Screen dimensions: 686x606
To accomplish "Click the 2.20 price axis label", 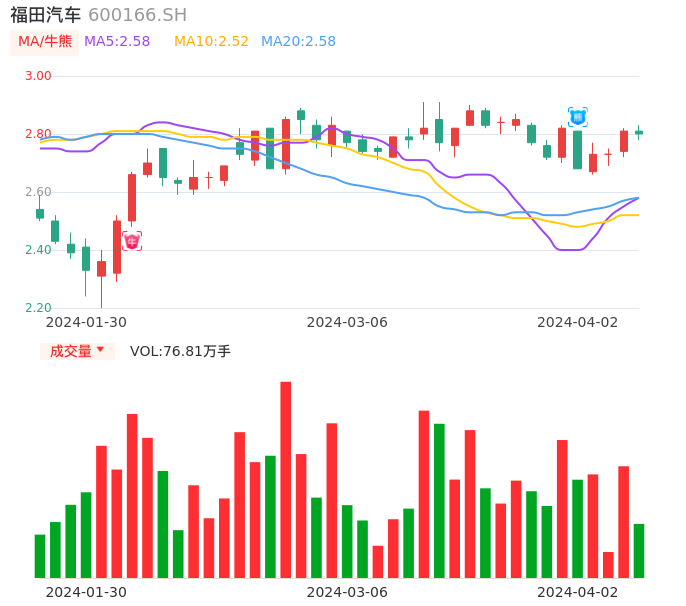I will click(38, 308).
